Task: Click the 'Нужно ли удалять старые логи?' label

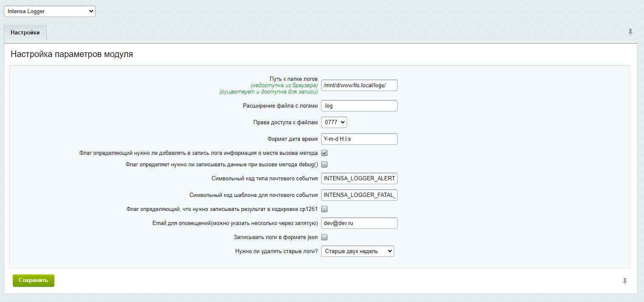Action: [276, 251]
